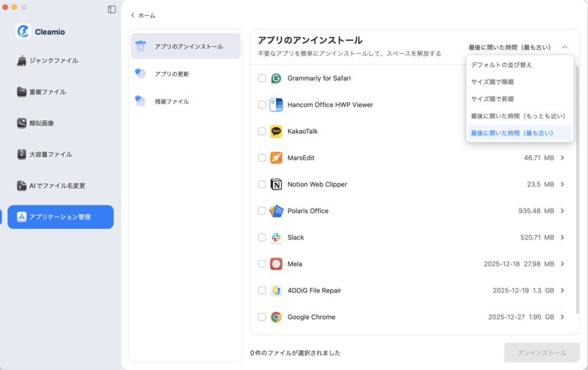Screen dimensions: 588x370
Task: Expand MarsEdit details chevron
Action: click(x=562, y=158)
